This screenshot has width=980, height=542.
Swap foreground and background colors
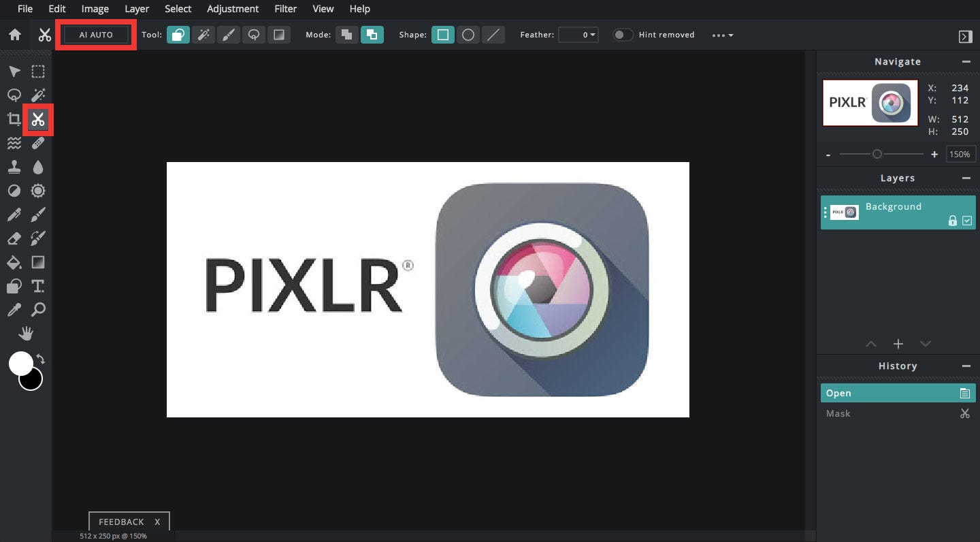point(41,358)
